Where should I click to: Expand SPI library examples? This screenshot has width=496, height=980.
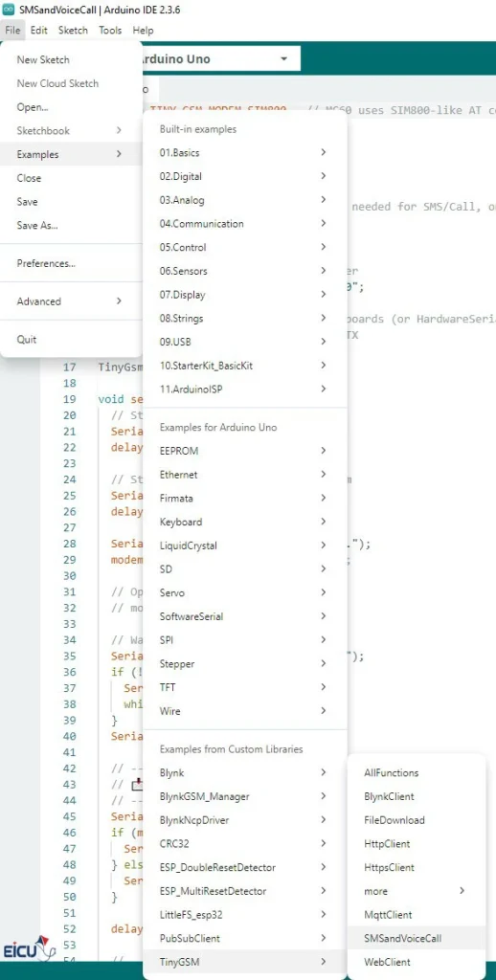tap(244, 640)
